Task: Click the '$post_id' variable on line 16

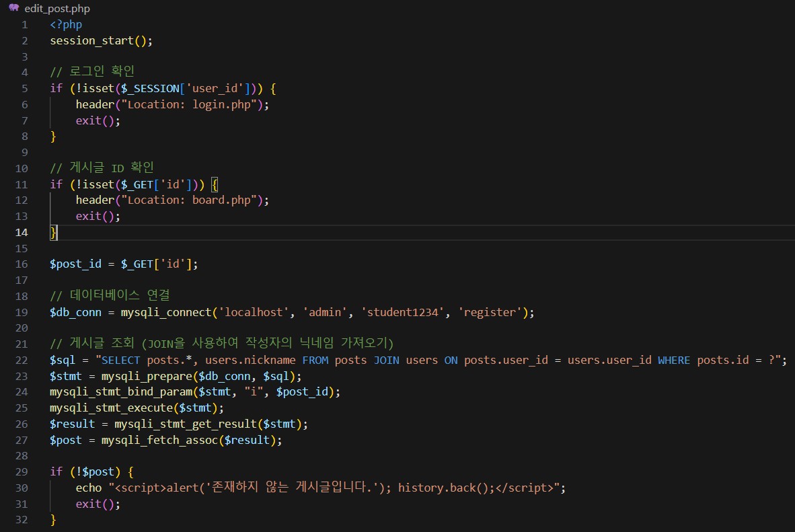Action: click(x=75, y=264)
